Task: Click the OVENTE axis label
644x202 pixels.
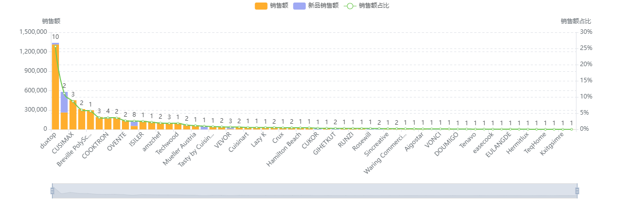Action: click(117, 142)
